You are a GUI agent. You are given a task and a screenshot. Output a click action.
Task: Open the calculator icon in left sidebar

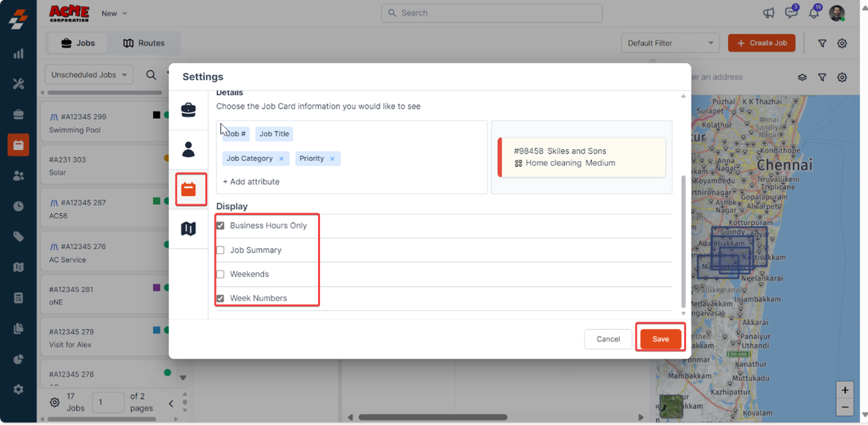pos(18,298)
